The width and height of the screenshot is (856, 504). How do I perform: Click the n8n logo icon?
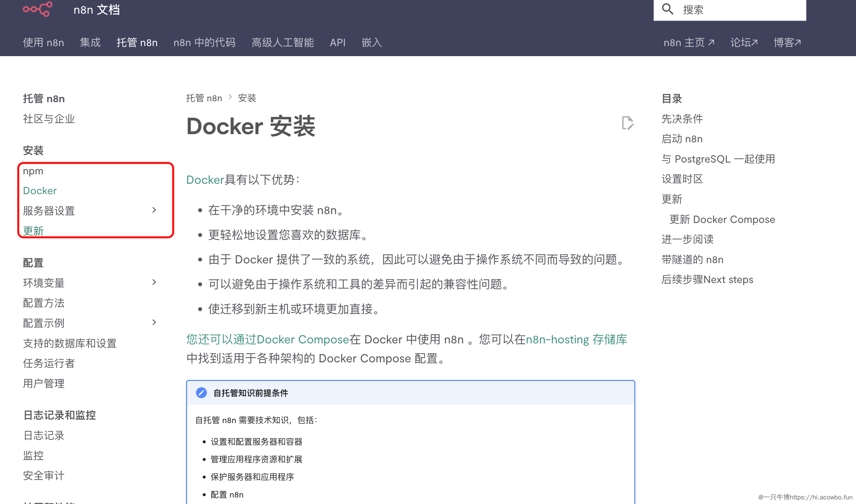coord(38,9)
